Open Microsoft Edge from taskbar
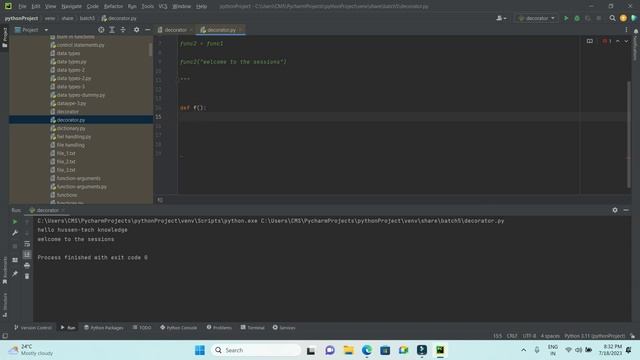Image resolution: width=640 pixels, height=360 pixels. (x=367, y=350)
